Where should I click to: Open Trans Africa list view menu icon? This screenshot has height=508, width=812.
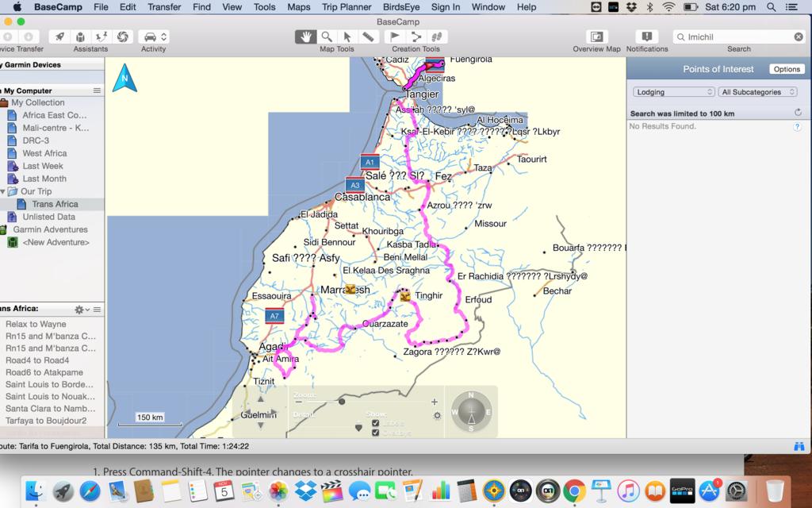(x=97, y=310)
